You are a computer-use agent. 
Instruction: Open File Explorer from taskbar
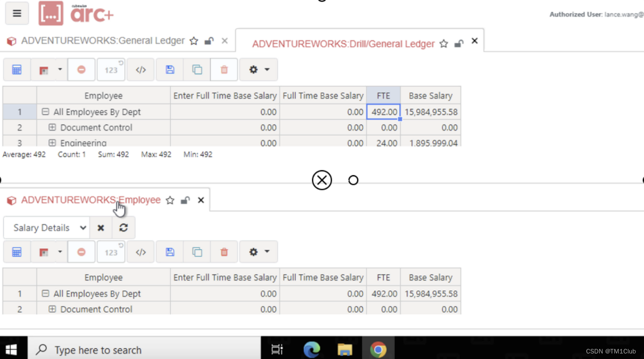click(x=345, y=349)
